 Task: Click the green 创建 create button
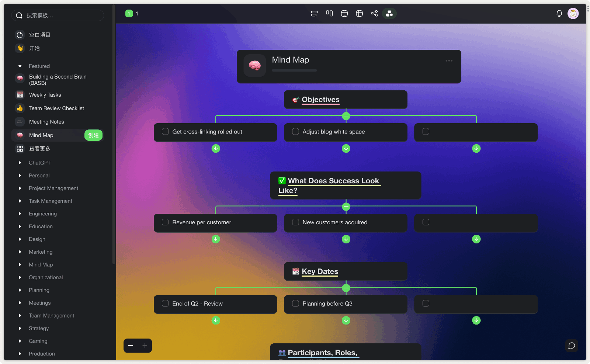[93, 135]
